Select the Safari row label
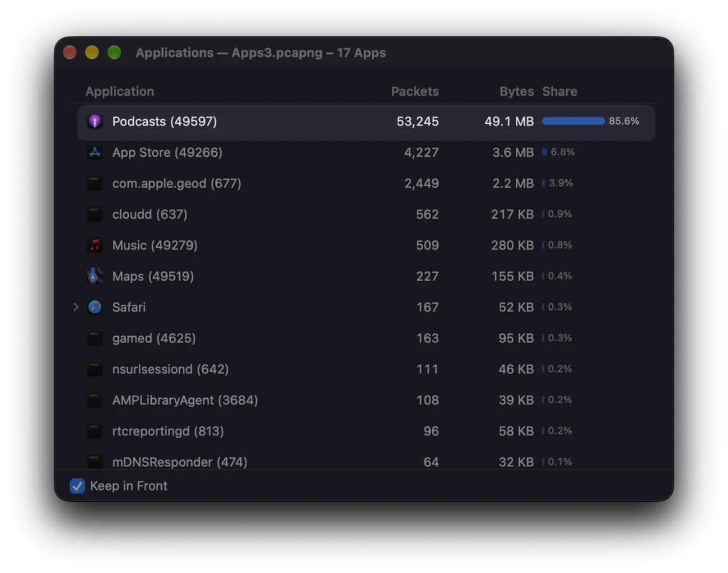Image resolution: width=728 pixels, height=573 pixels. tap(129, 307)
